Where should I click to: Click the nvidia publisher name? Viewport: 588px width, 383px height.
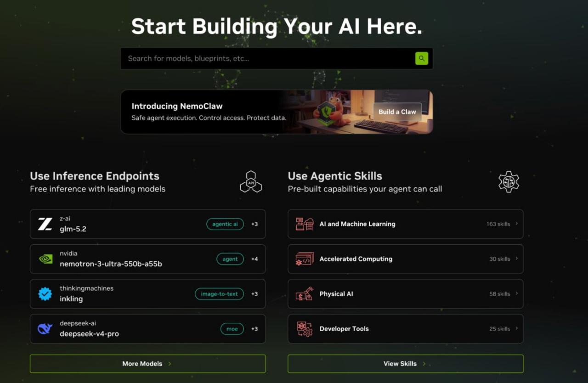pyautogui.click(x=68, y=253)
